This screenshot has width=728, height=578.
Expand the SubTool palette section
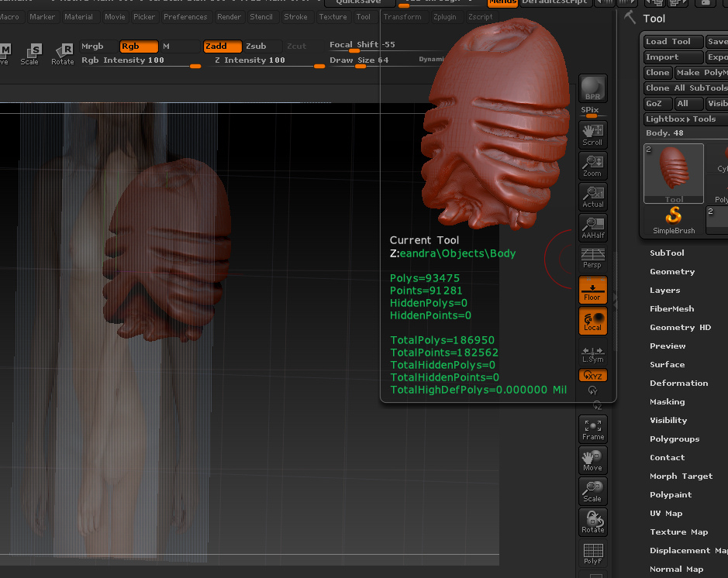pyautogui.click(x=667, y=253)
